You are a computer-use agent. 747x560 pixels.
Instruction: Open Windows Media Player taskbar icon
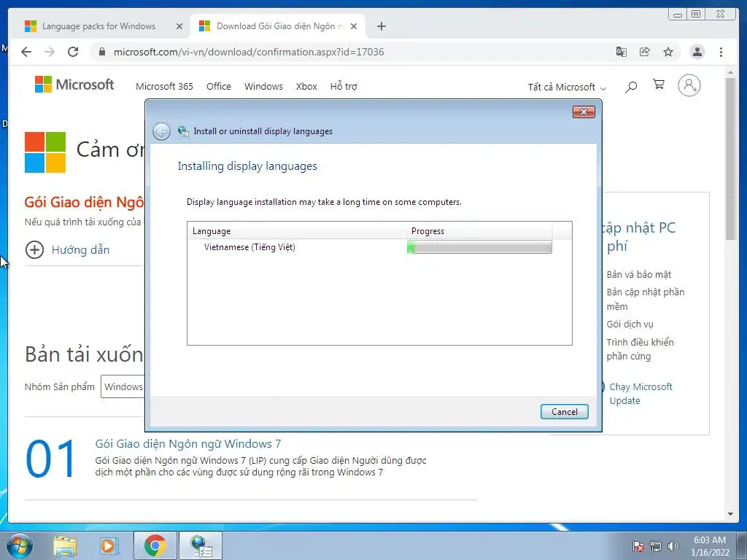pos(109,545)
